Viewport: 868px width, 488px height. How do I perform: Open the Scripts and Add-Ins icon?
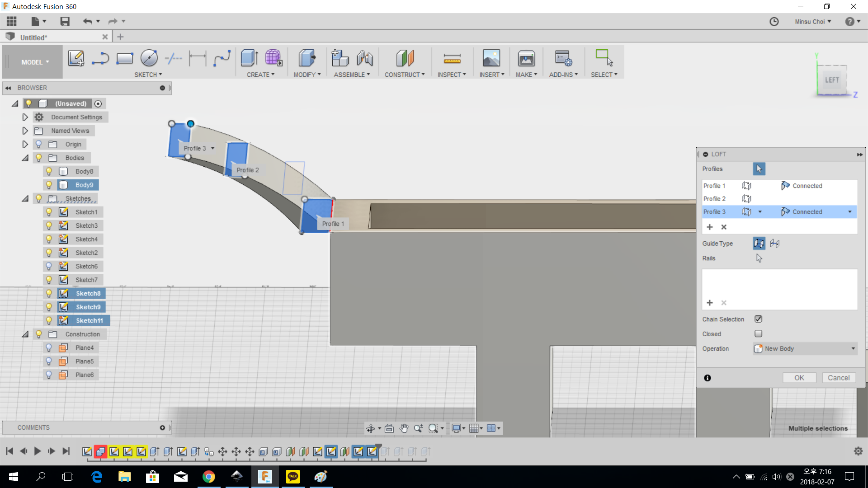[563, 58]
